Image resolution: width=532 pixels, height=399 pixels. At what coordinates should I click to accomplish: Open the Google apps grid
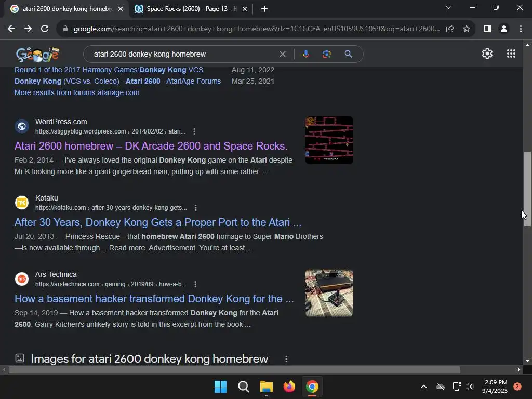coord(511,54)
